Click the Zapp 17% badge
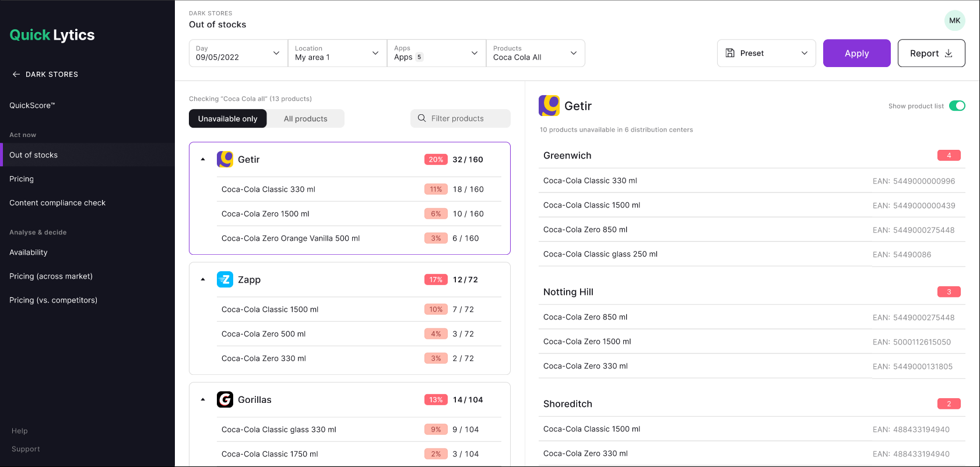Viewport: 980px width, 467px height. (x=436, y=280)
